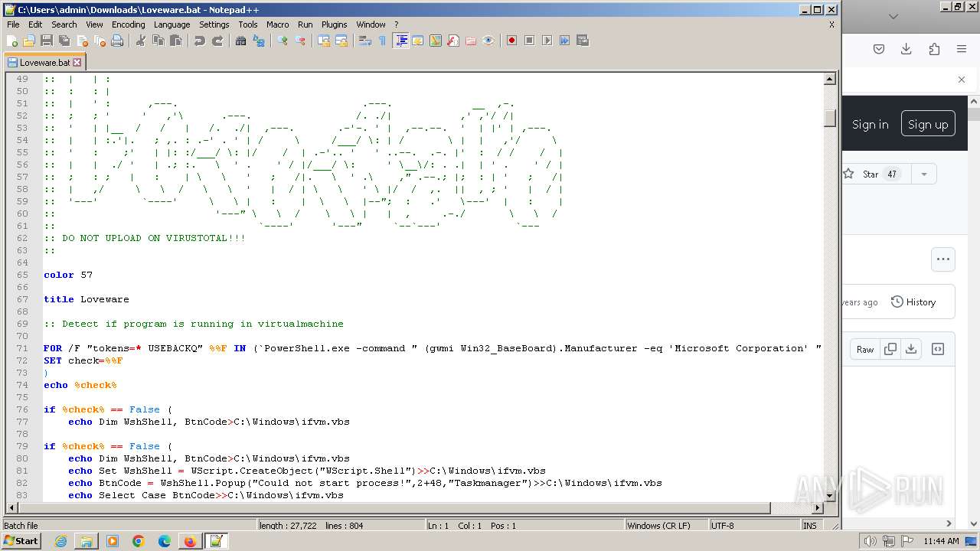Click the Close All toolbar icon
980x551 pixels.
tap(100, 41)
